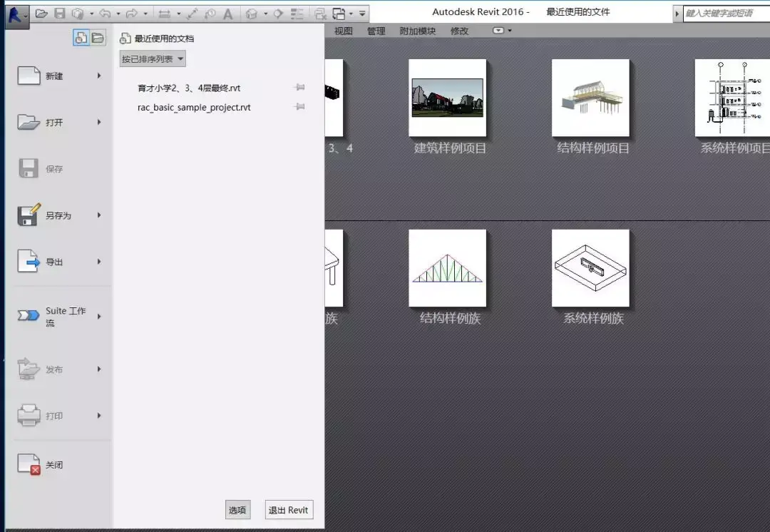Click the Undo arrow icon

105,14
